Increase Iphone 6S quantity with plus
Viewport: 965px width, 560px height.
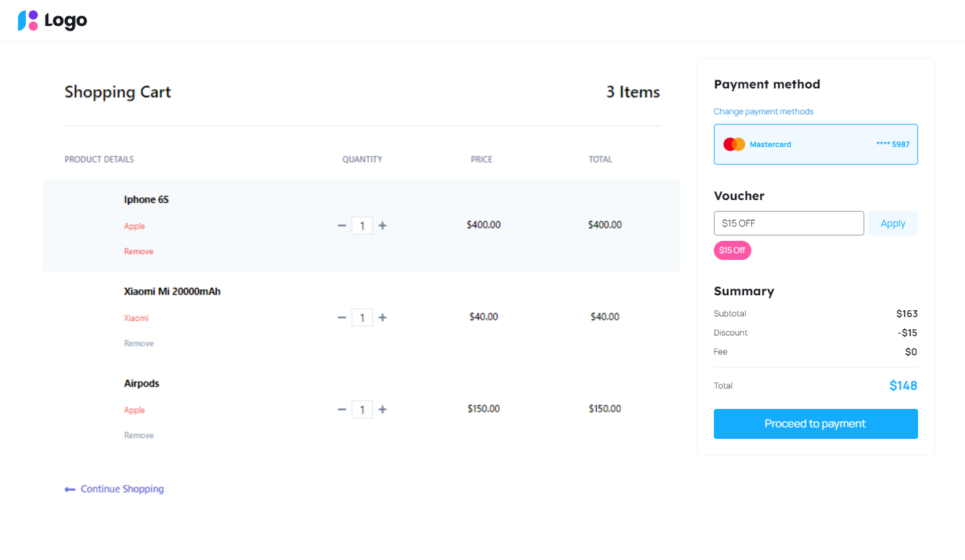[x=382, y=225]
